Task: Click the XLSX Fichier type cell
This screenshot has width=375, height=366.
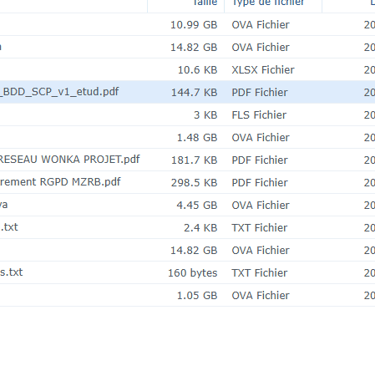Action: click(x=263, y=70)
